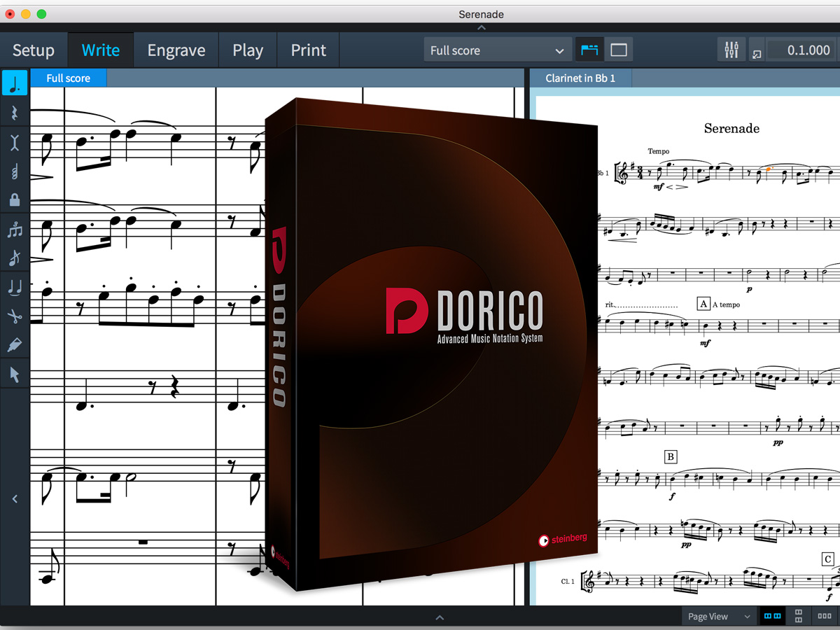Click the 'A tempo' marking text
Screen dimensions: 840x630
click(x=726, y=304)
